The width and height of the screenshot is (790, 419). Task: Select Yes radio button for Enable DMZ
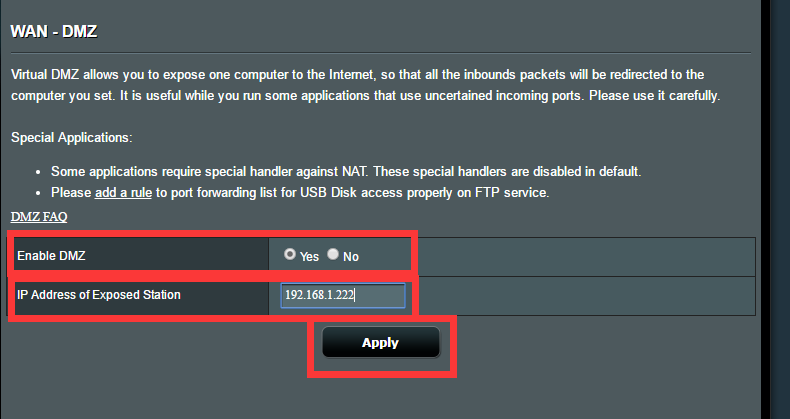click(x=290, y=255)
